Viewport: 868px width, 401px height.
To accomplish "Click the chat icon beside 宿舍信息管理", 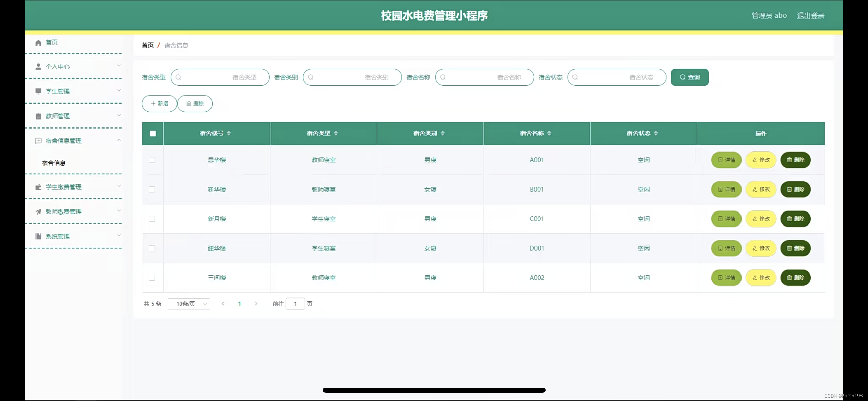I will tap(38, 141).
